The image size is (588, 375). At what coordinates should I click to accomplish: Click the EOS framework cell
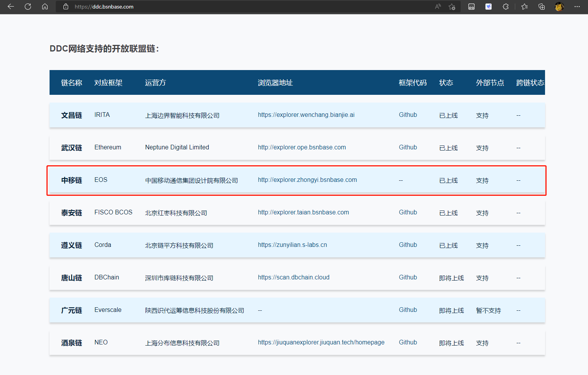point(101,180)
